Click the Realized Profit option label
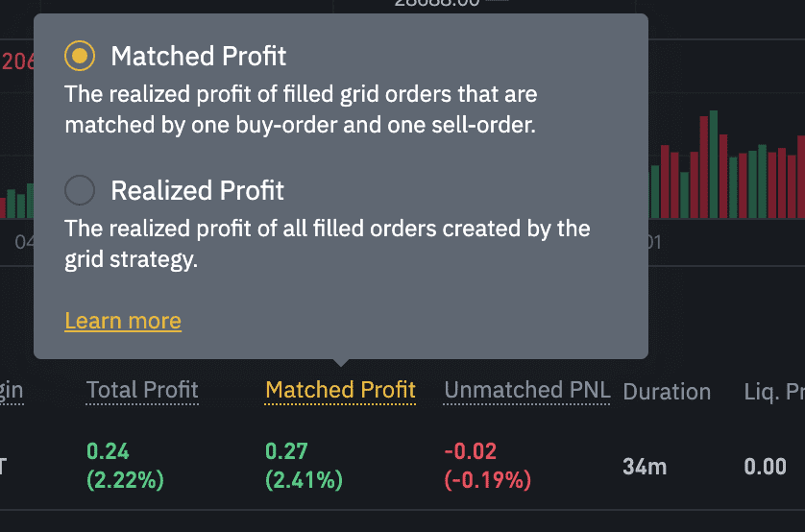 click(x=197, y=190)
